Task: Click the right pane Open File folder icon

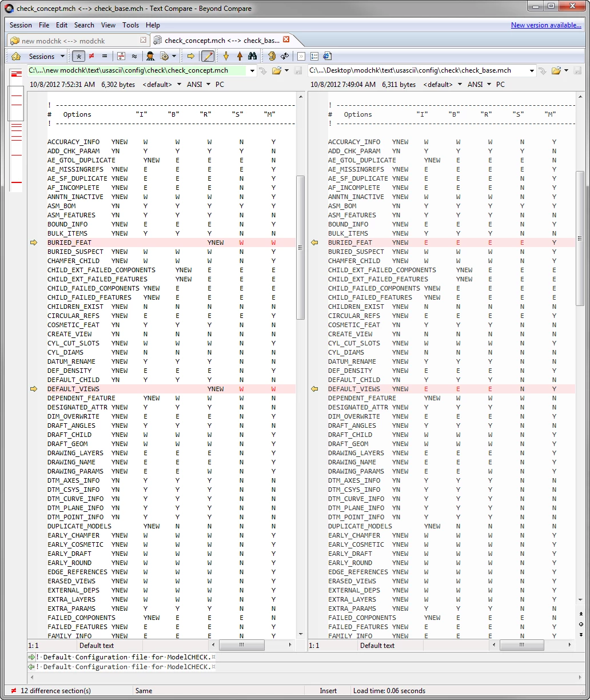Action: (x=556, y=70)
